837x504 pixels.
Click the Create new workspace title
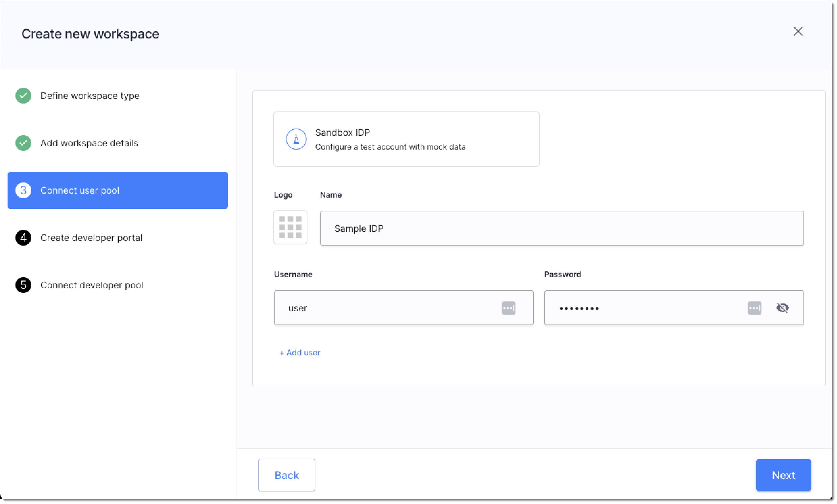click(x=90, y=34)
